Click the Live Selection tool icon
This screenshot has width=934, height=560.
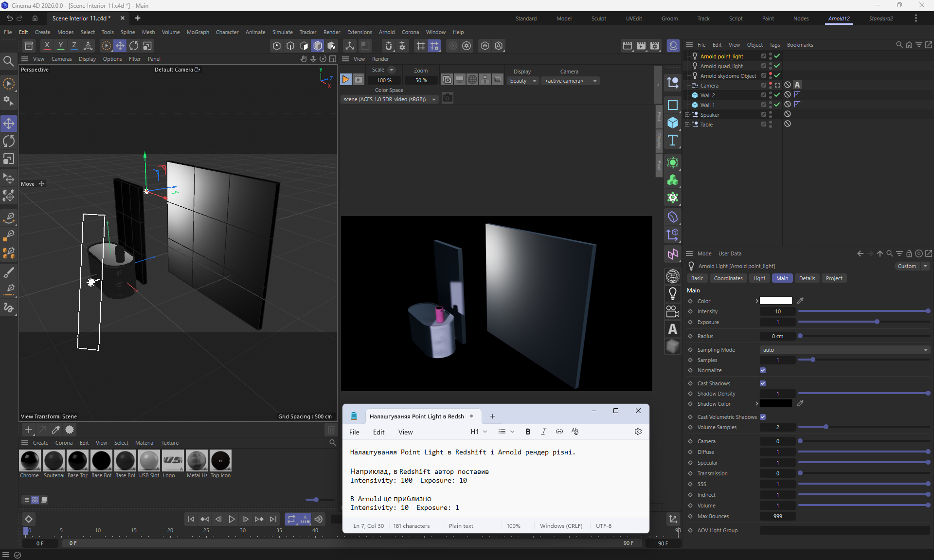coord(9,84)
